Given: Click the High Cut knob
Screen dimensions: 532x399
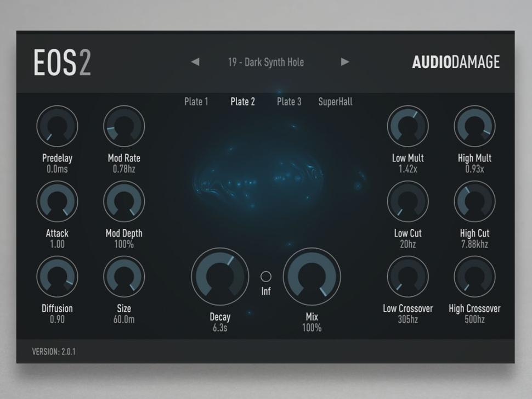Looking at the screenshot, I should pyautogui.click(x=474, y=201).
